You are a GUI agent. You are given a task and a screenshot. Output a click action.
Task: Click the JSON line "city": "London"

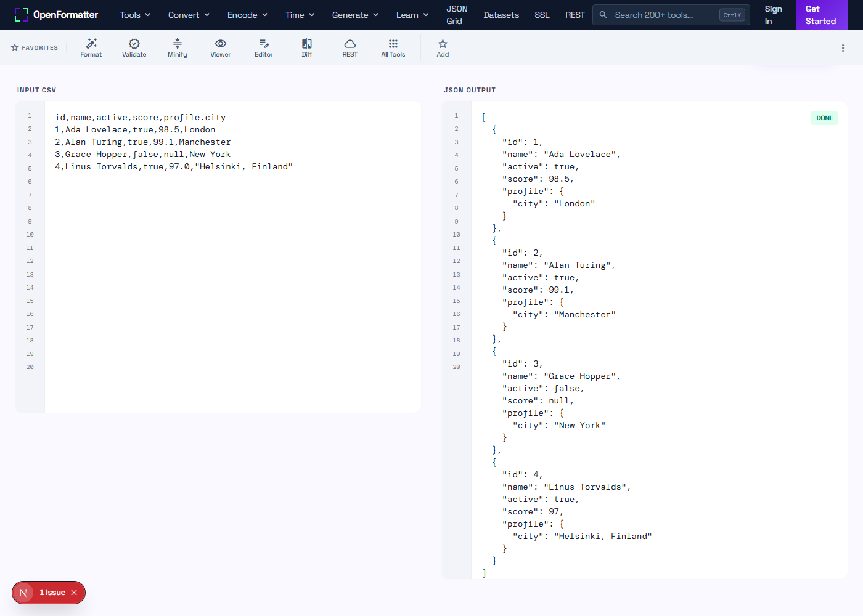[x=554, y=204]
